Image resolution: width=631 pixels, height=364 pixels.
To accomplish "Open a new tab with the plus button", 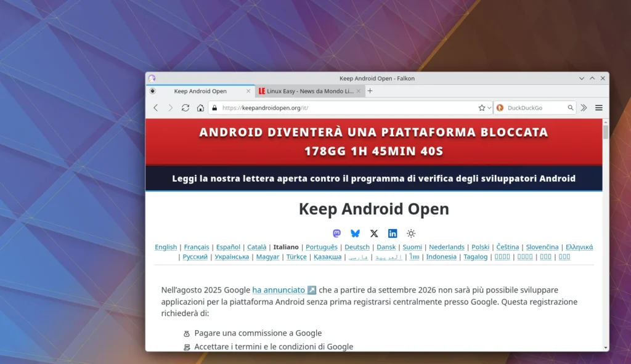I will pos(368,90).
